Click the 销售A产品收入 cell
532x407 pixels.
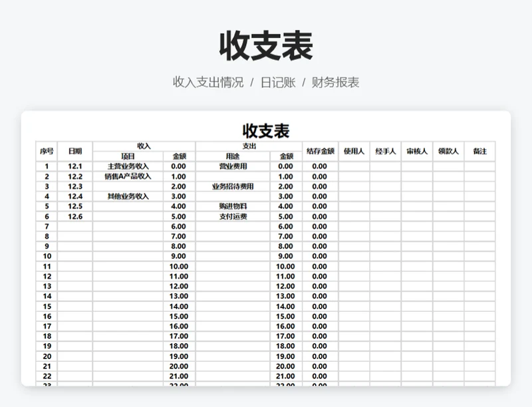click(128, 176)
